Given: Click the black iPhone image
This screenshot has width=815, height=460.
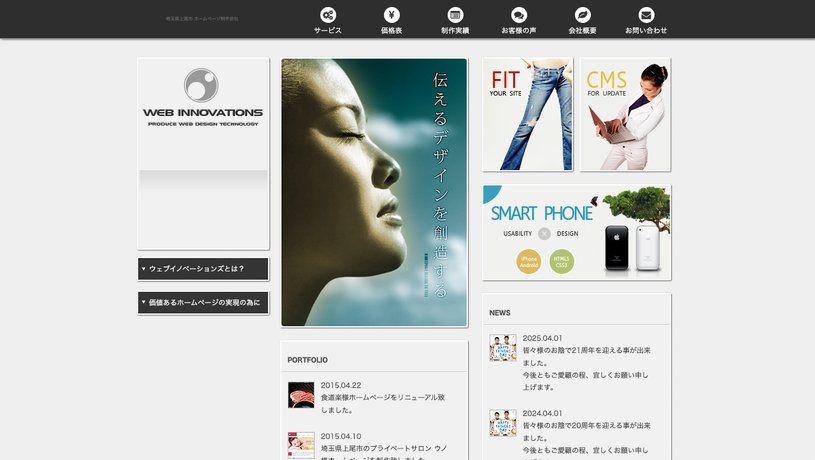Looking at the screenshot, I should (x=616, y=248).
